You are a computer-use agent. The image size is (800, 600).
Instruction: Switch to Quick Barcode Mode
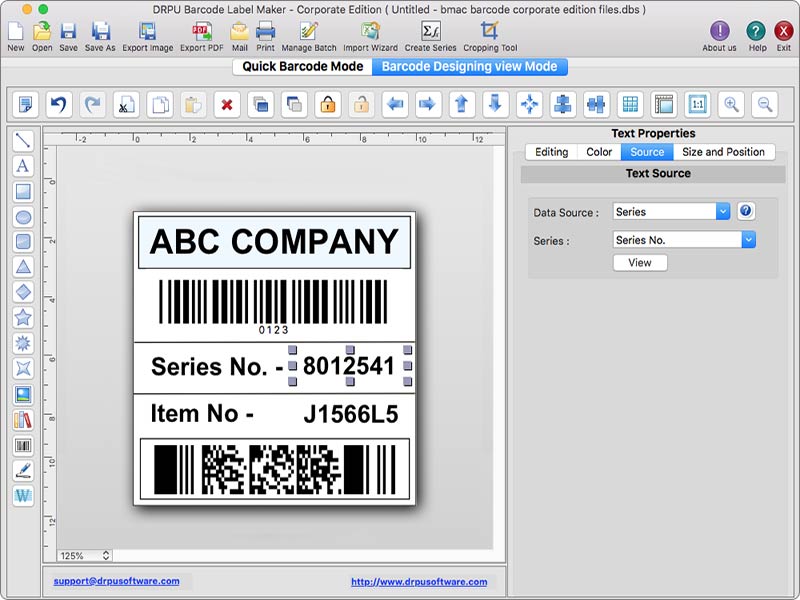point(303,67)
